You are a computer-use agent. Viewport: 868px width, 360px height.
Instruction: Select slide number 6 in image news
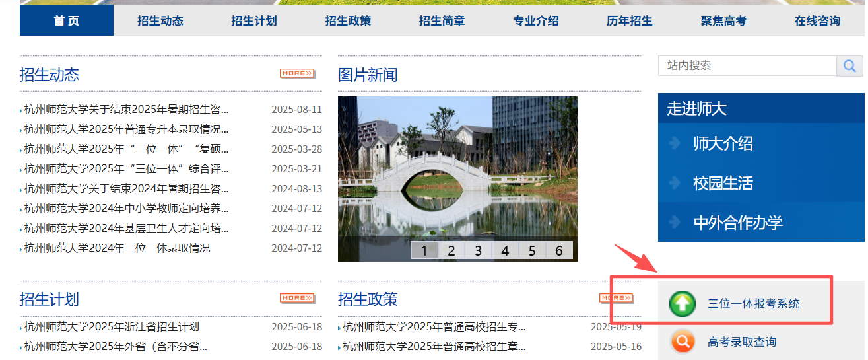pos(558,250)
